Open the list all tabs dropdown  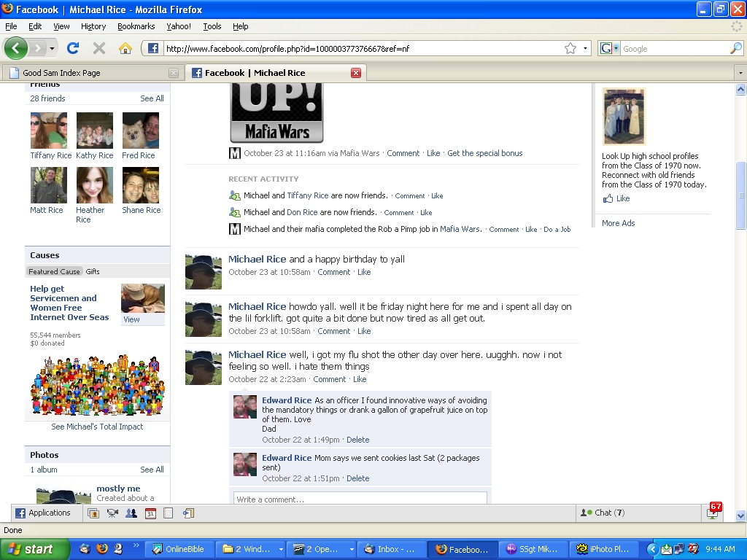pos(740,73)
